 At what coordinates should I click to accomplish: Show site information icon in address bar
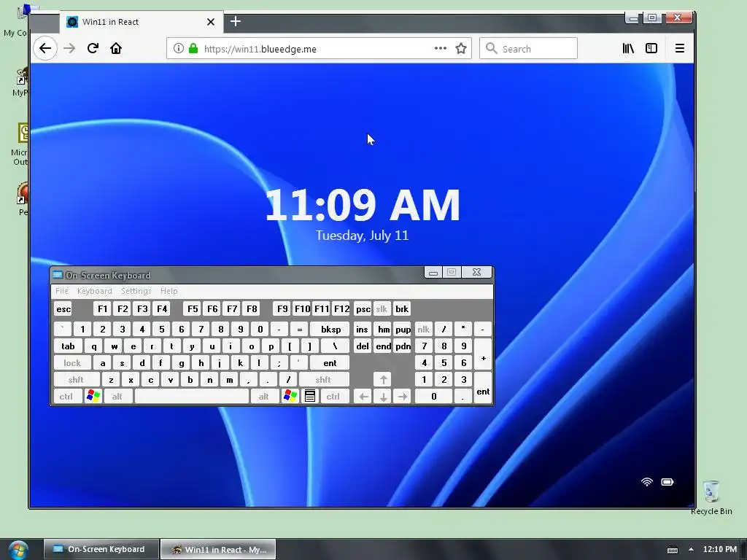(x=178, y=49)
